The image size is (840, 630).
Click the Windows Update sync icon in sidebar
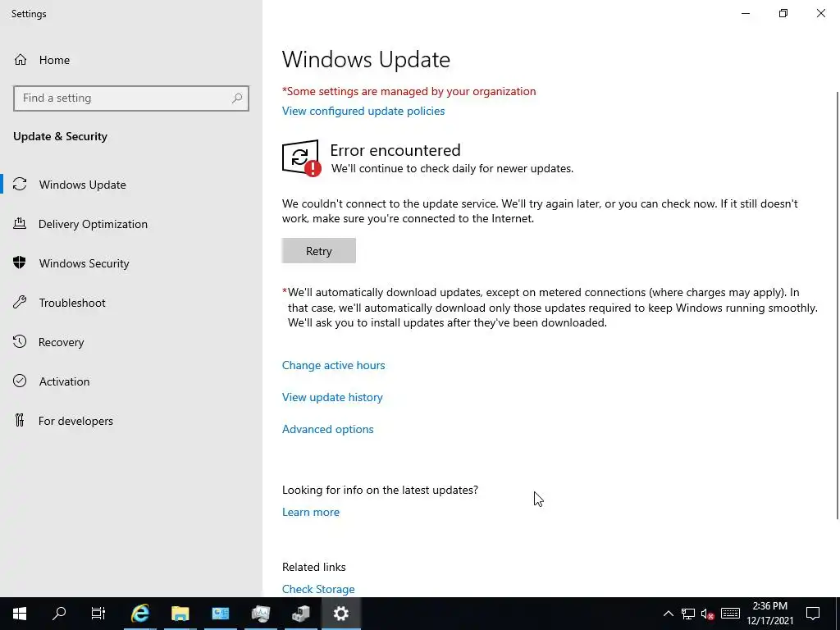coord(20,185)
